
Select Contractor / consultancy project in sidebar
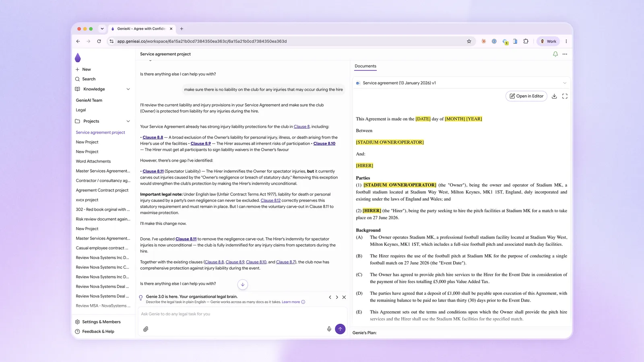click(103, 181)
